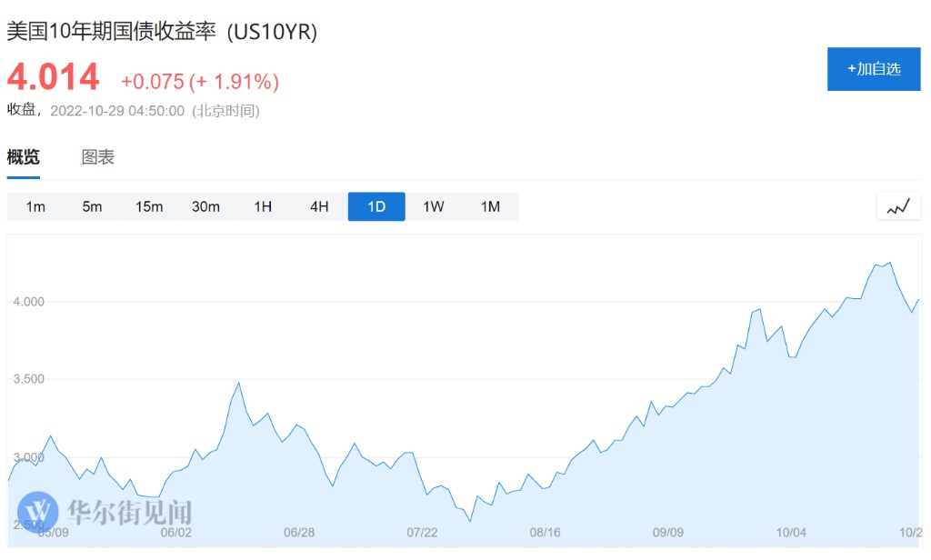The height and width of the screenshot is (560, 931).
Task: Click the 06/02 date on chart axis
Action: [x=175, y=532]
